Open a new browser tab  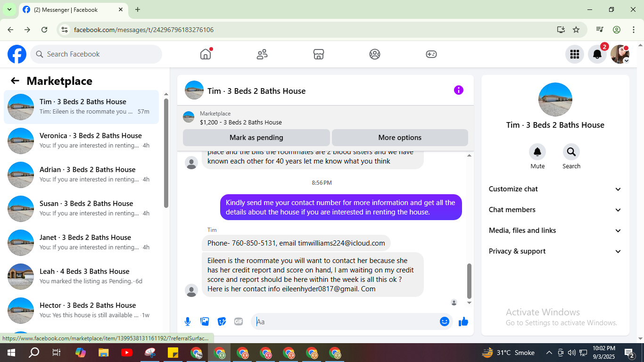(x=138, y=9)
